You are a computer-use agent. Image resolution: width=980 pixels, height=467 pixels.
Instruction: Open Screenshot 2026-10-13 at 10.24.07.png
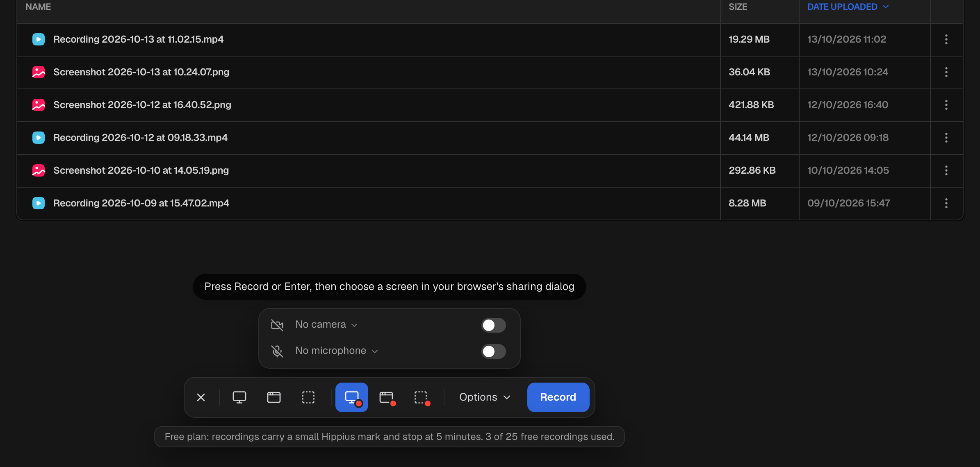point(141,72)
